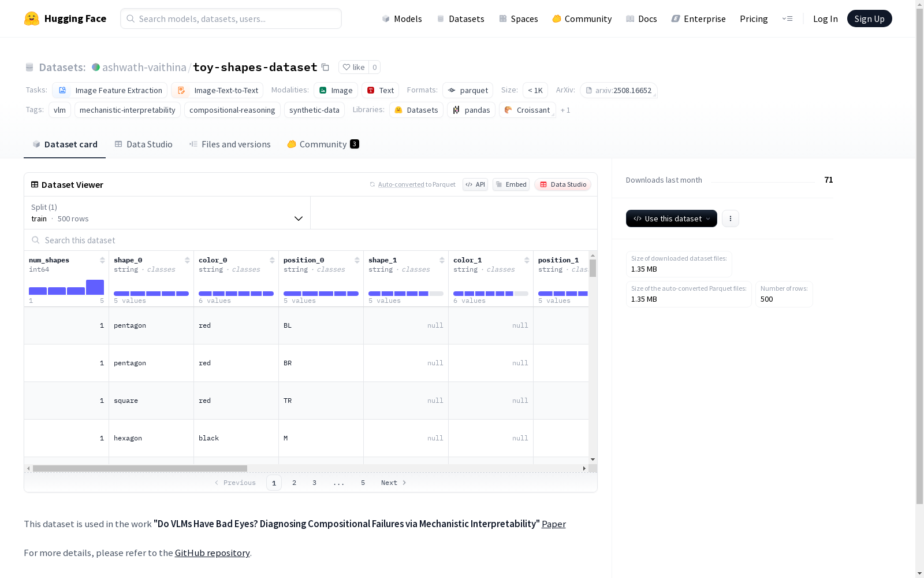The height and width of the screenshot is (578, 924).
Task: Select the mechanistic-interpretability tag
Action: coord(128,110)
